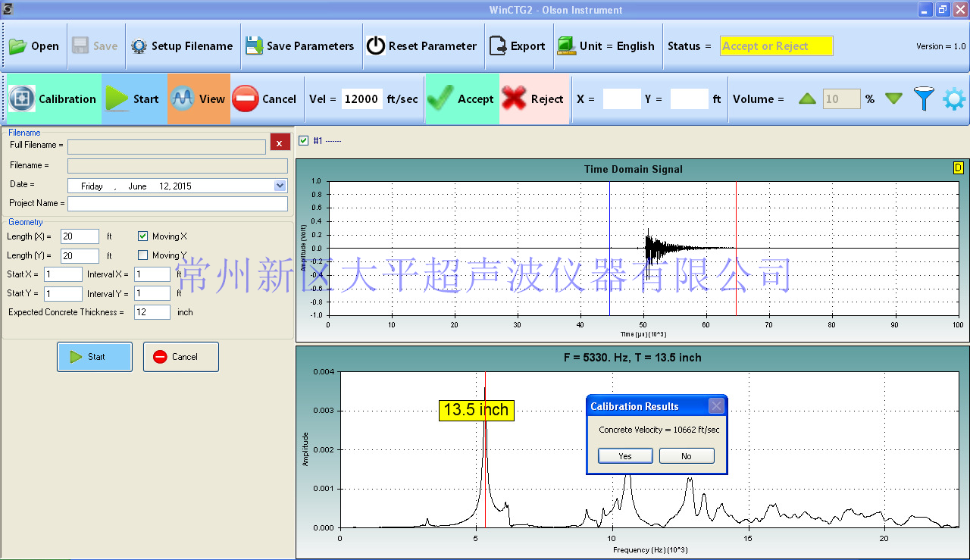Image resolution: width=970 pixels, height=560 pixels.
Task: Click Save Parameters in toolbar
Action: tap(300, 46)
